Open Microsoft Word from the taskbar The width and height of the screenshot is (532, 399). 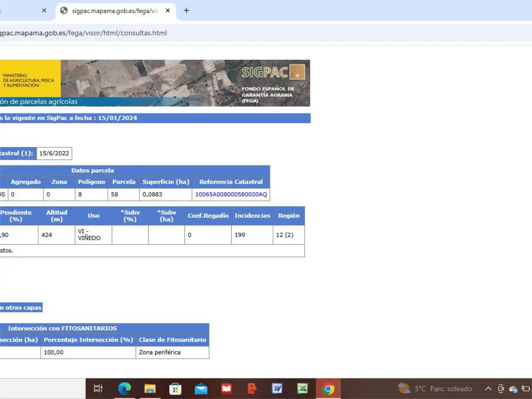point(277,388)
